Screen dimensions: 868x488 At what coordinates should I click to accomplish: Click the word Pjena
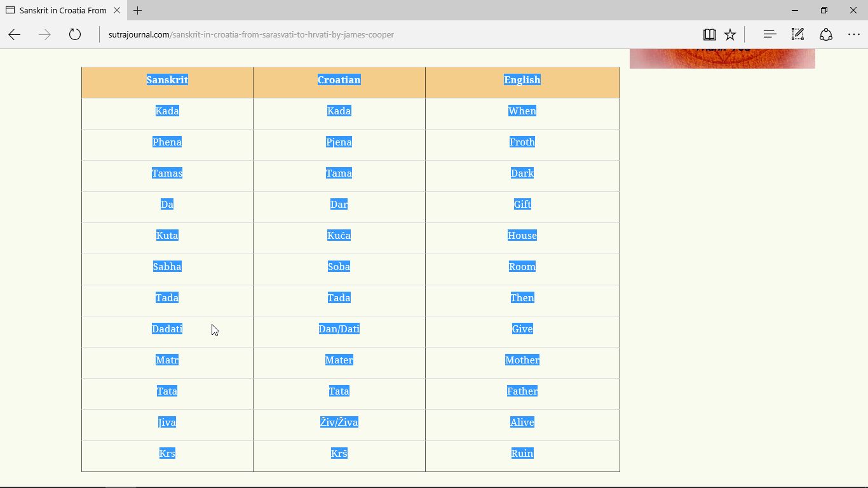coord(339,142)
